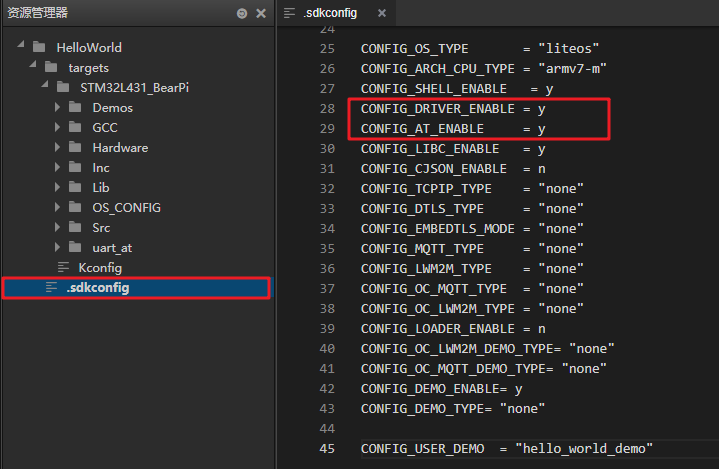Click CONFIG_OC_LWM2M_DEMO_TYPE on line 40
Screen dimensions: 719x469
(x=457, y=349)
